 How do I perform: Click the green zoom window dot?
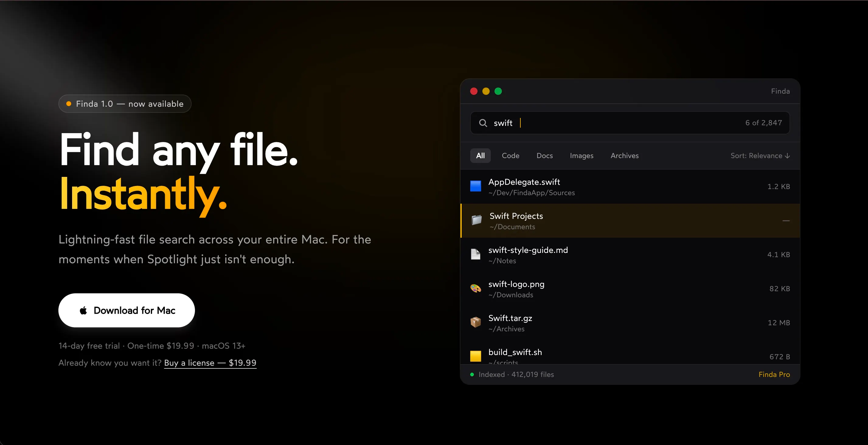(498, 91)
